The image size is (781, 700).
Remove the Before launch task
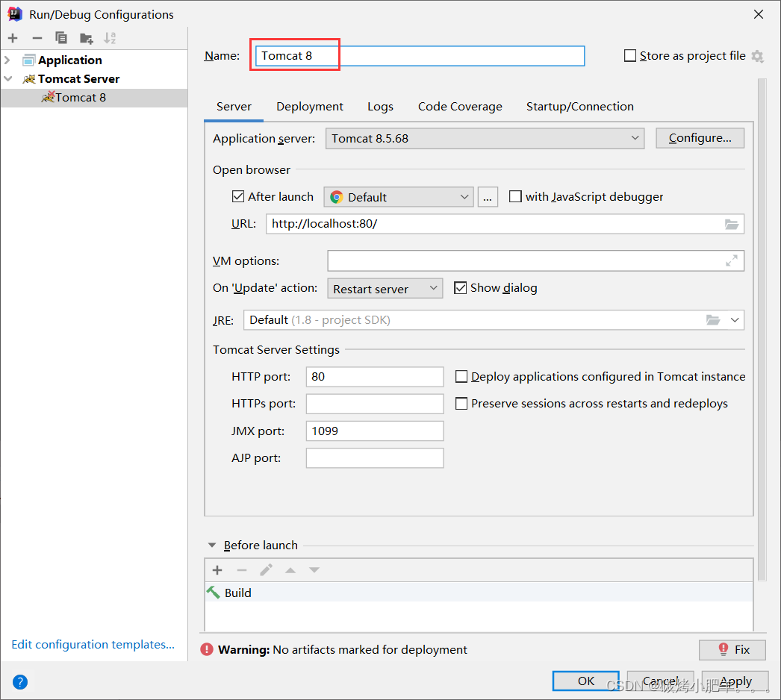[242, 570]
